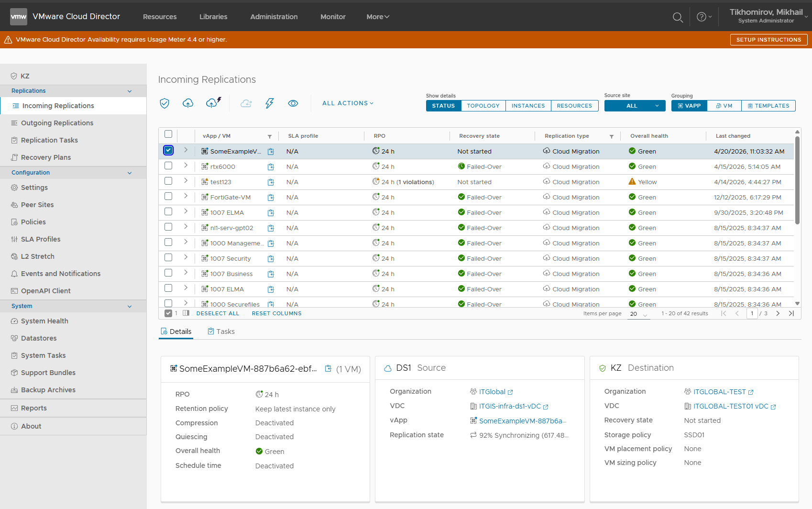Expand the test123 row details
812x509 pixels.
186,181
